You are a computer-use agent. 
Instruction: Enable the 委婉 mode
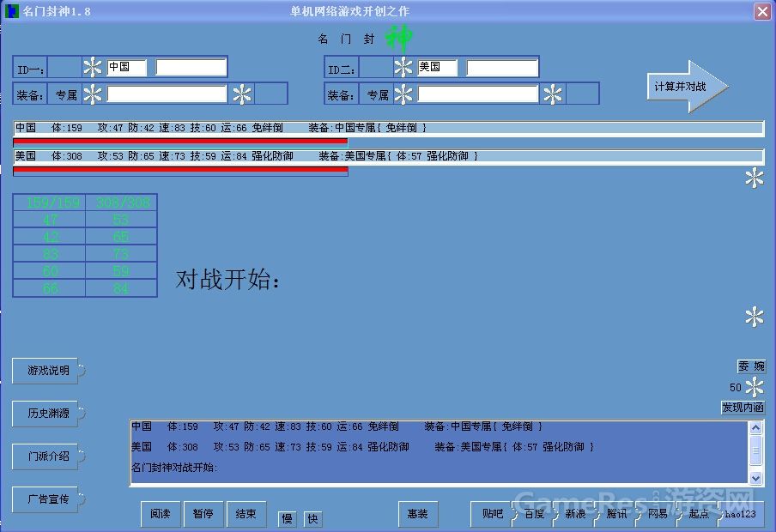point(751,365)
